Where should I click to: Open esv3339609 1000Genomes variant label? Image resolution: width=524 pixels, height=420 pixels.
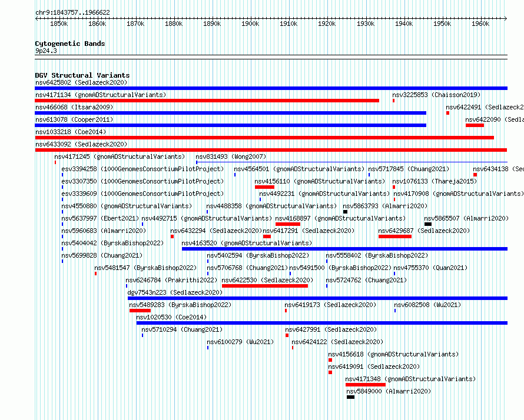click(142, 194)
